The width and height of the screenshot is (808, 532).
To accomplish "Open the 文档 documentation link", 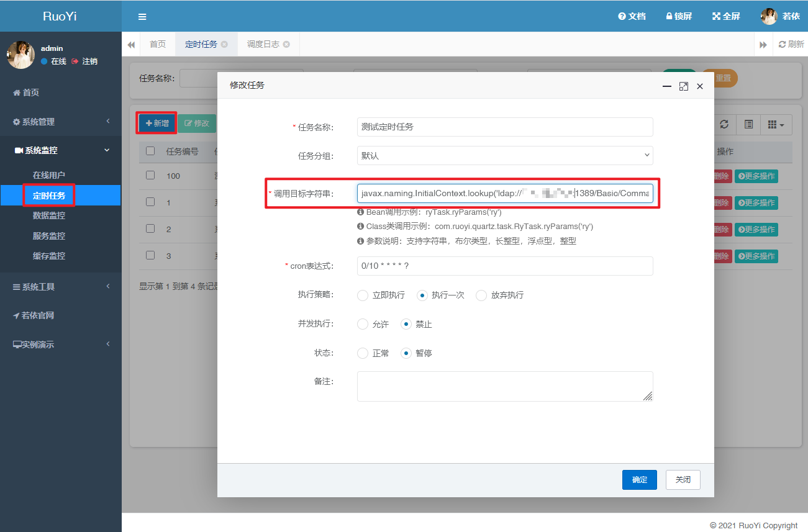I will coord(632,16).
